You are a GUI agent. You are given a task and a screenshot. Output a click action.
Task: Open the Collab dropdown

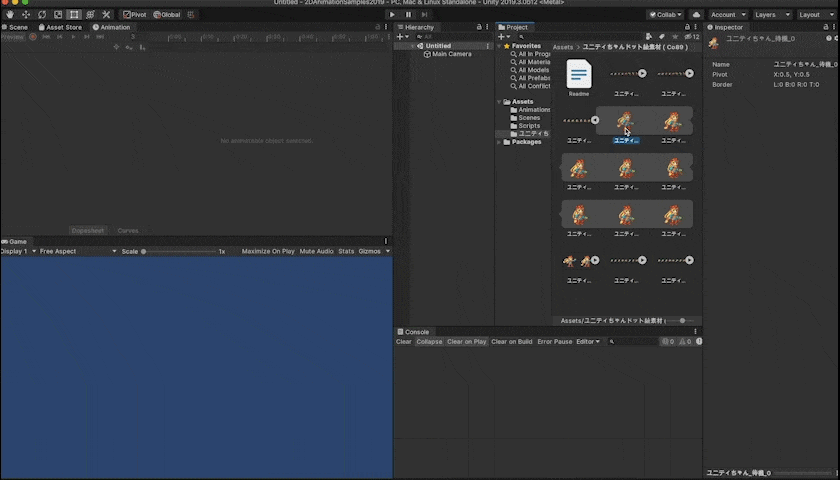[665, 14]
